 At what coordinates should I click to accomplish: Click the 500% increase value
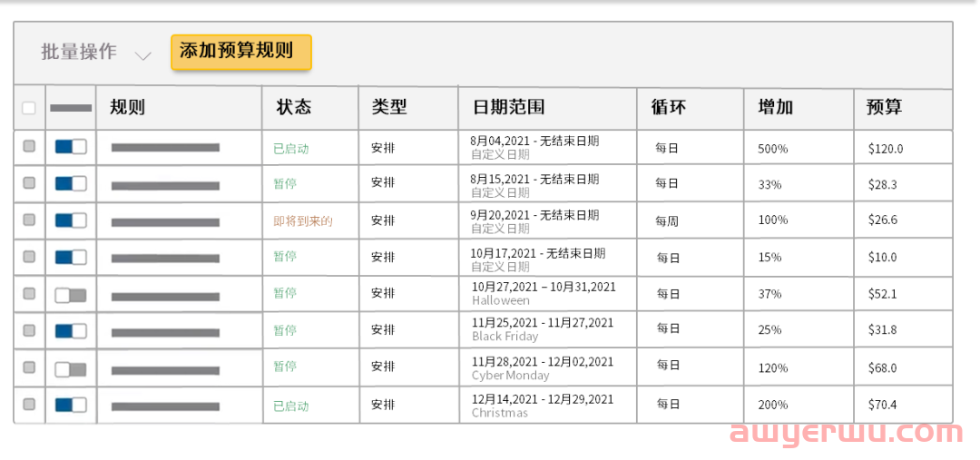coord(773,150)
